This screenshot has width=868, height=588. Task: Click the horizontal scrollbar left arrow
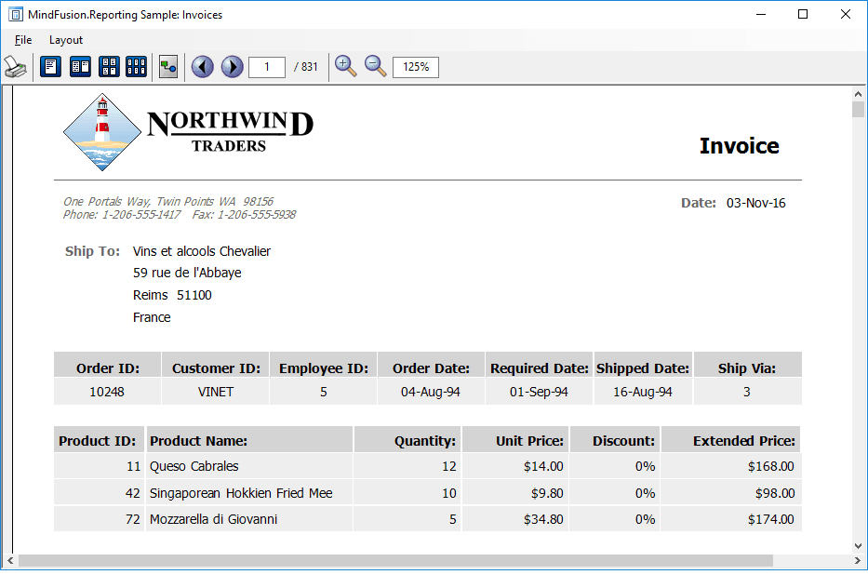[x=10, y=561]
